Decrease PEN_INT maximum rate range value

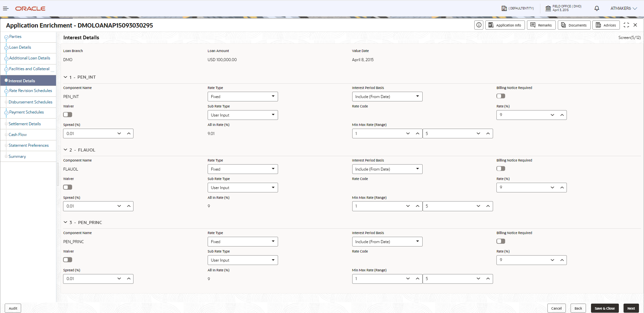point(478,133)
